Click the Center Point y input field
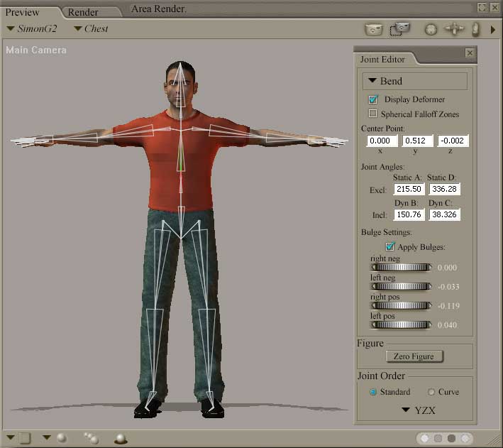Viewport: 503px width, 448px height. pyautogui.click(x=417, y=141)
